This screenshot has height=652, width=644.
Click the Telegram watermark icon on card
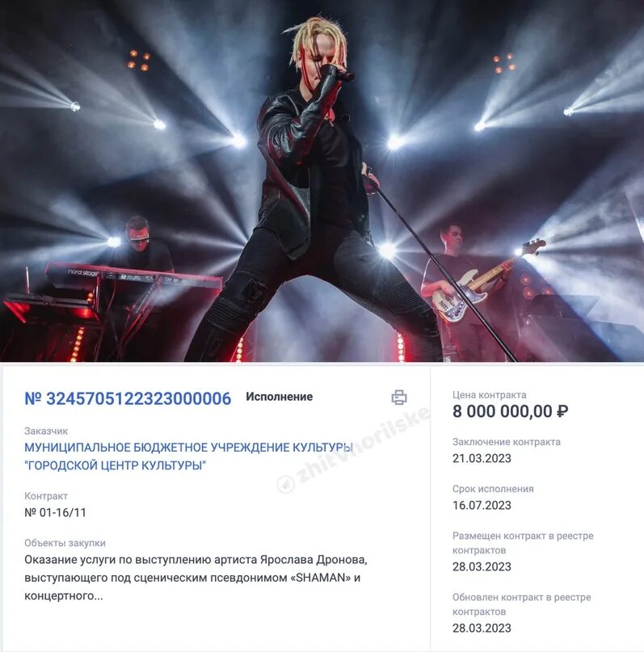coord(285,484)
